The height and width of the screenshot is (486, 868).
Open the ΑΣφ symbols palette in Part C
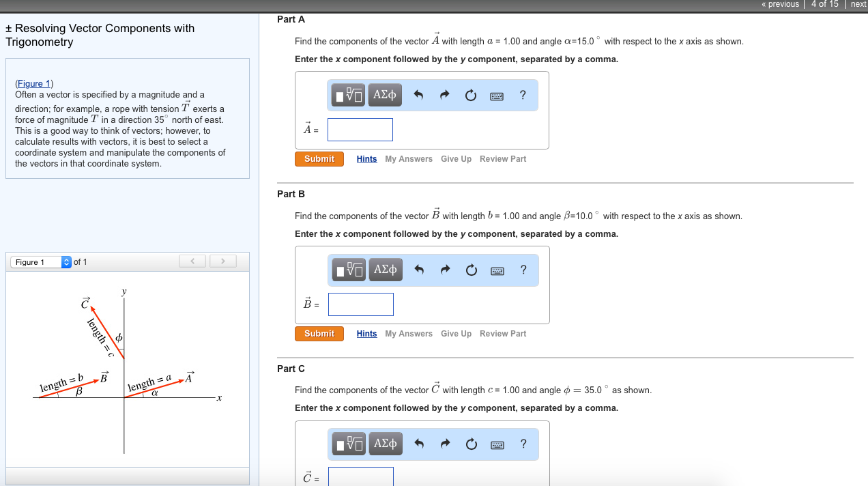click(x=386, y=443)
